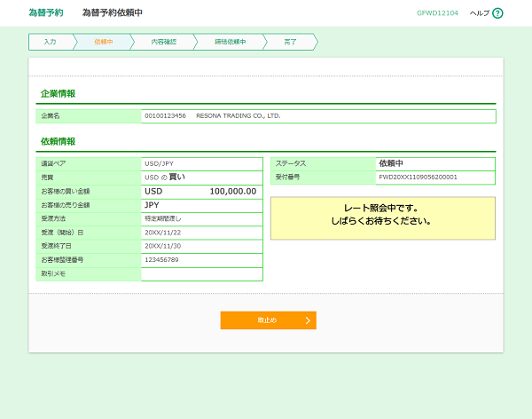This screenshot has width=532, height=419.
Task: Click the 企業情報 section heading
Action: [x=58, y=94]
